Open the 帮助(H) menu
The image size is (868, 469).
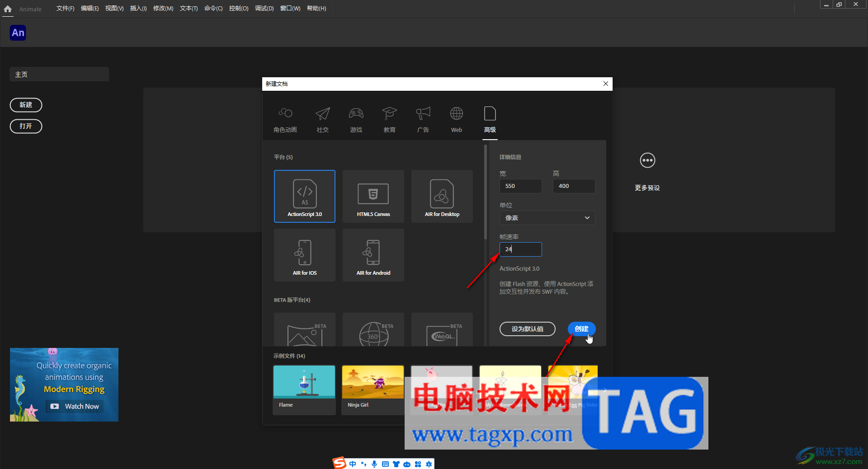point(316,9)
